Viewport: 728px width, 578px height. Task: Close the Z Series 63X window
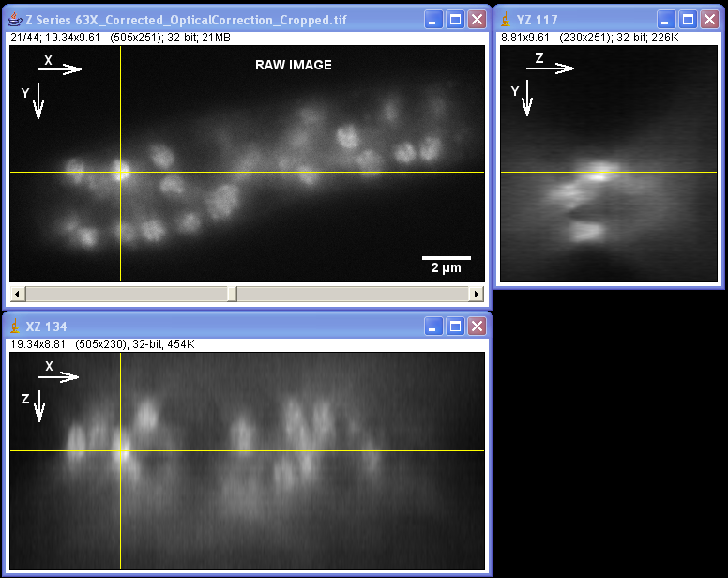pos(477,20)
